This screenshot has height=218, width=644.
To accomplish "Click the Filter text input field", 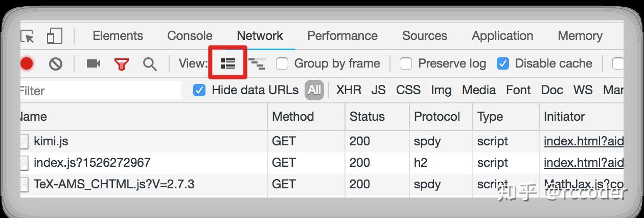I will (100, 91).
